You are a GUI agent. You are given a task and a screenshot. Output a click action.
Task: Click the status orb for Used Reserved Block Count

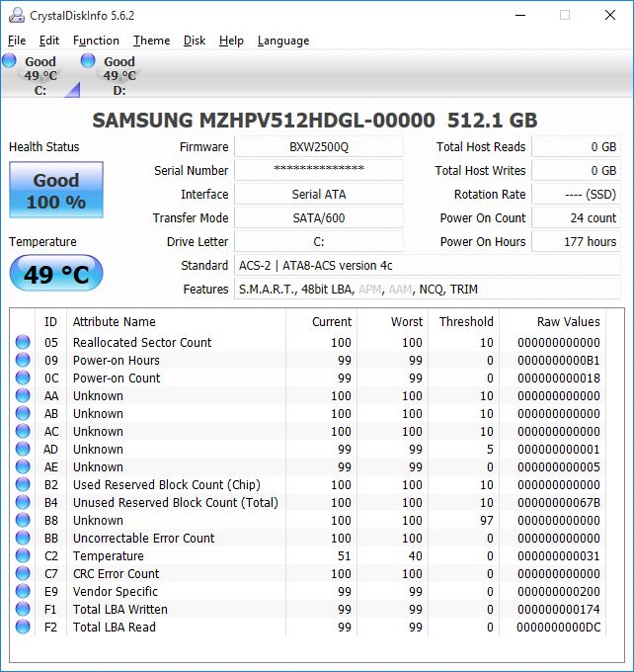23,484
